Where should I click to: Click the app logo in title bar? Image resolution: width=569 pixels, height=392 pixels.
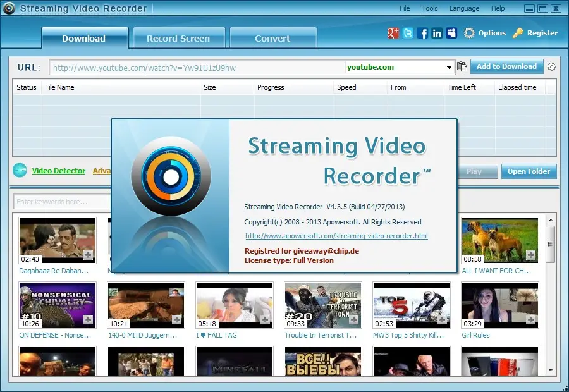tap(9, 8)
